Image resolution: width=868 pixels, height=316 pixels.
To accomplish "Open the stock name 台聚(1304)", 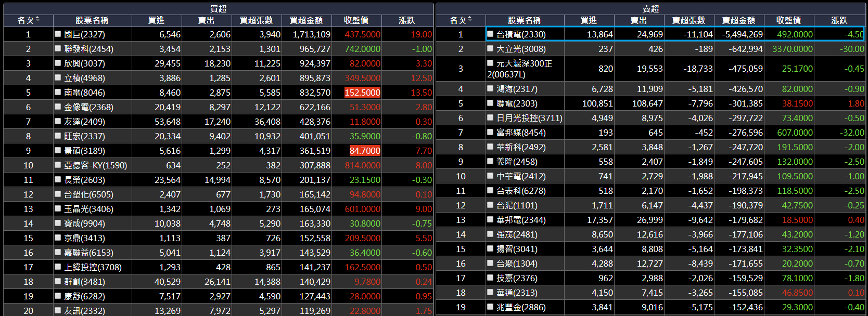I will coord(517,264).
